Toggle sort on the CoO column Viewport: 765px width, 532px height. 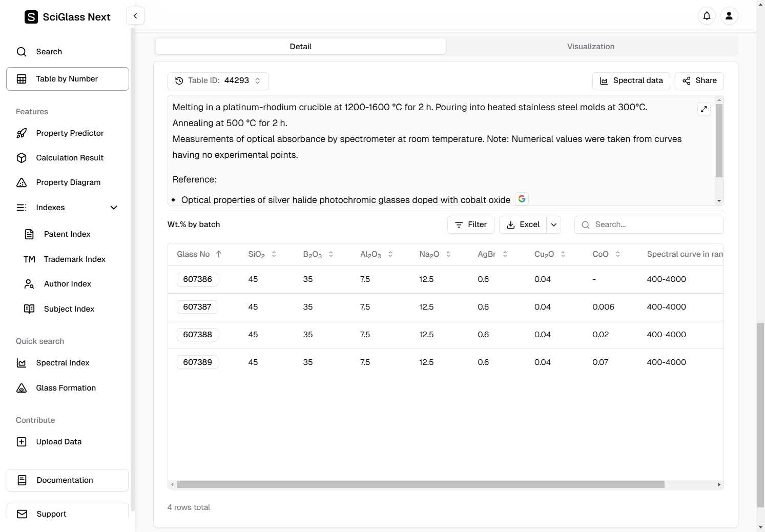click(617, 254)
